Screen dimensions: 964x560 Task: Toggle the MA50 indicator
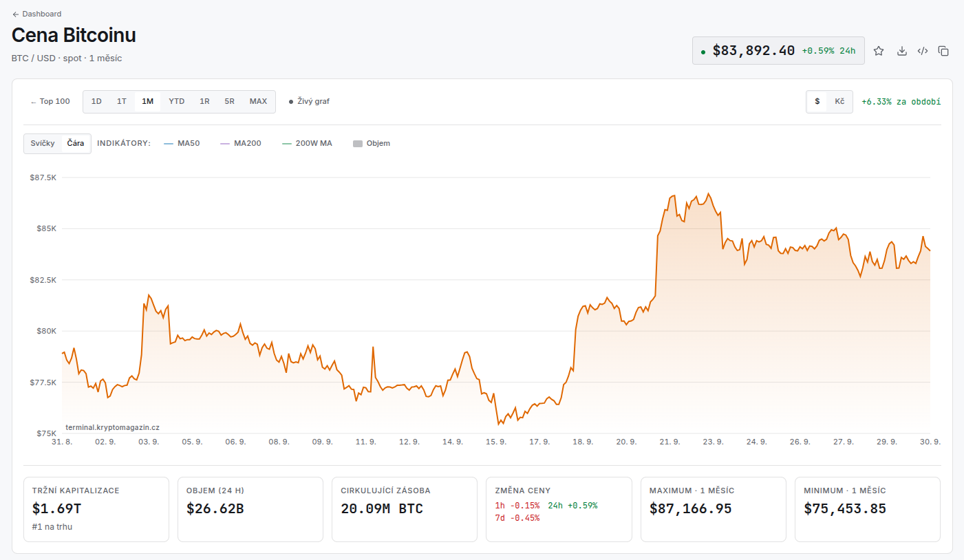coord(182,143)
